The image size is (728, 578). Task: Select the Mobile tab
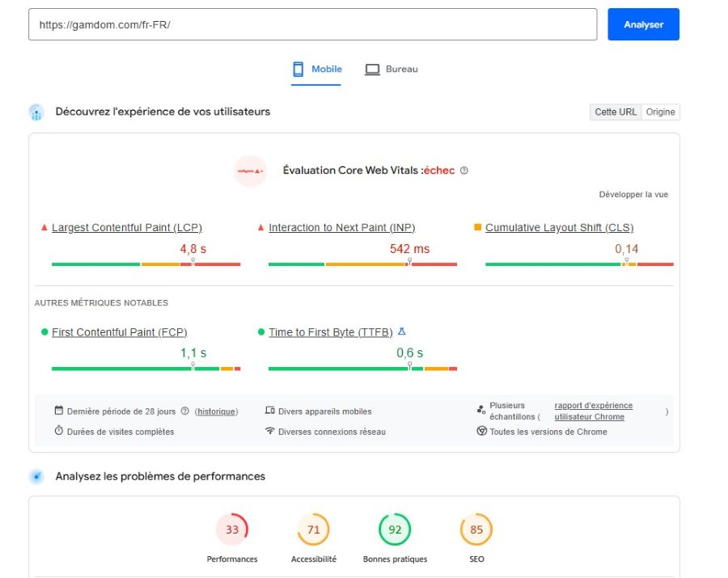pyautogui.click(x=316, y=70)
